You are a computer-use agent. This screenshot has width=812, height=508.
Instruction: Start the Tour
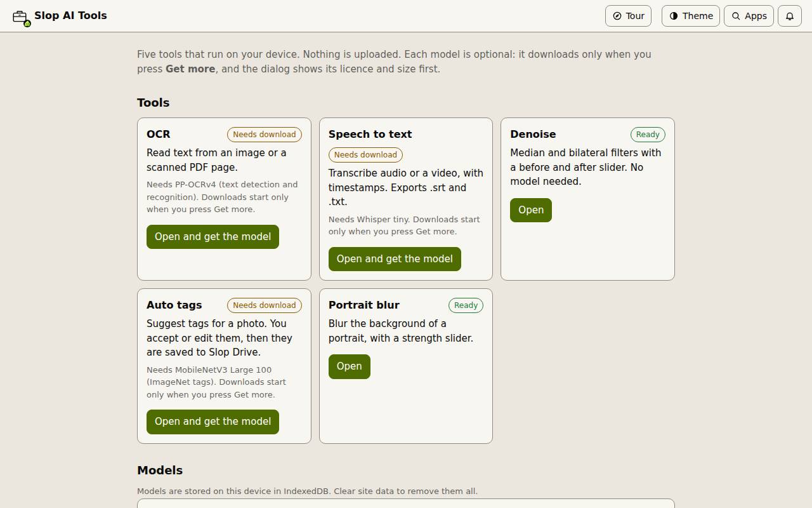[628, 16]
